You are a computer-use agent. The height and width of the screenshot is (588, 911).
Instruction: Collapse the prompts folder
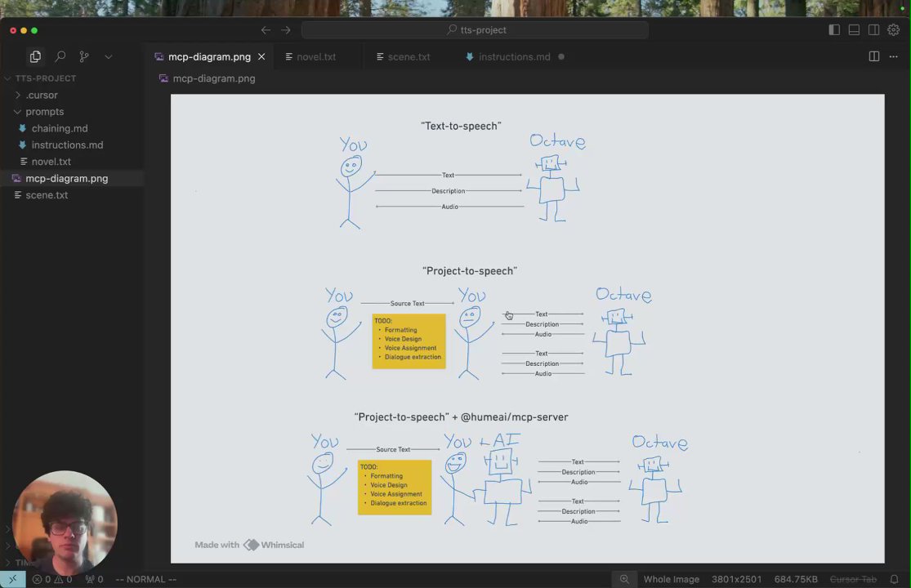[x=44, y=111]
